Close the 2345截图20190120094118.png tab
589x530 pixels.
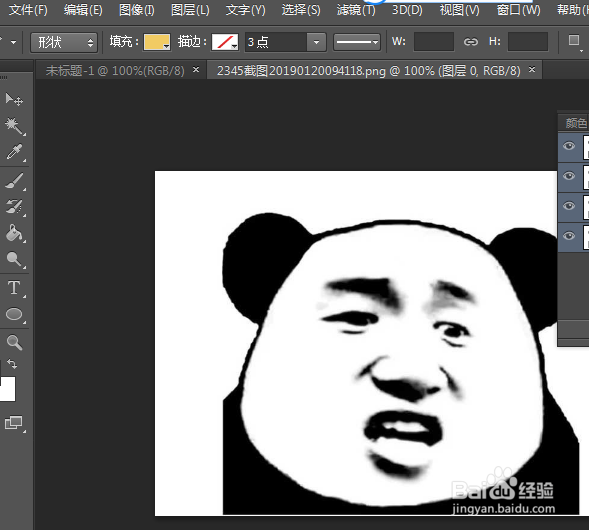(x=532, y=69)
